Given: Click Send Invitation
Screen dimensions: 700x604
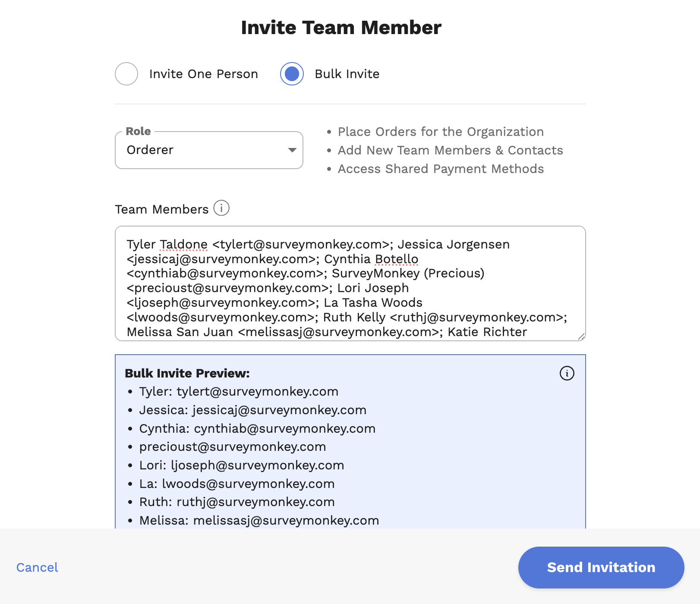Looking at the screenshot, I should point(601,567).
